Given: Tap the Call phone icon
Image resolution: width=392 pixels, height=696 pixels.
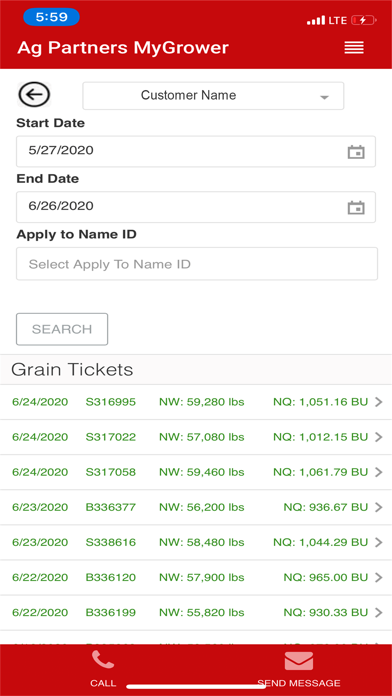Looking at the screenshot, I should click(103, 660).
